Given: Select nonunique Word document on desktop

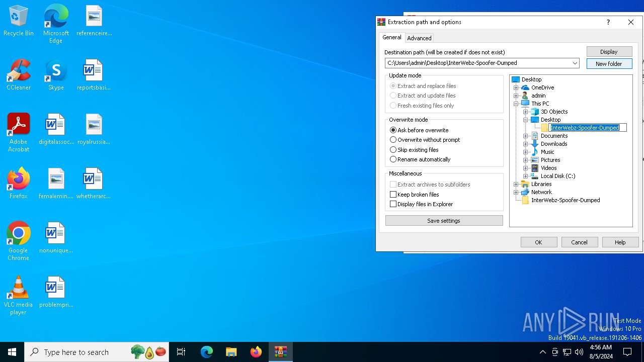Looking at the screenshot, I should pos(56,238).
